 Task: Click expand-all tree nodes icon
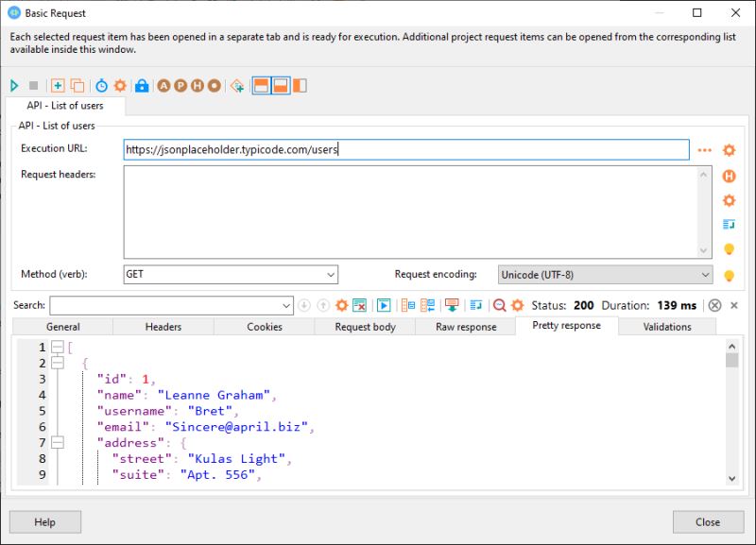408,305
